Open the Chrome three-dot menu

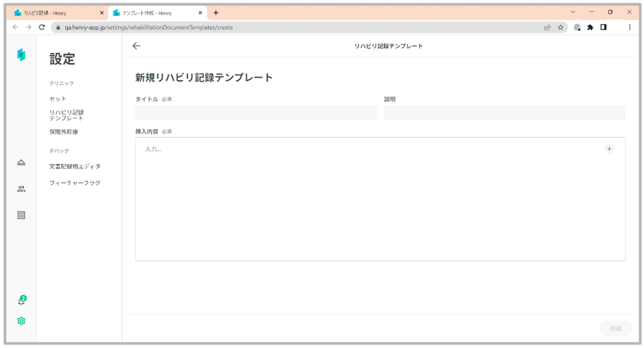pos(630,27)
